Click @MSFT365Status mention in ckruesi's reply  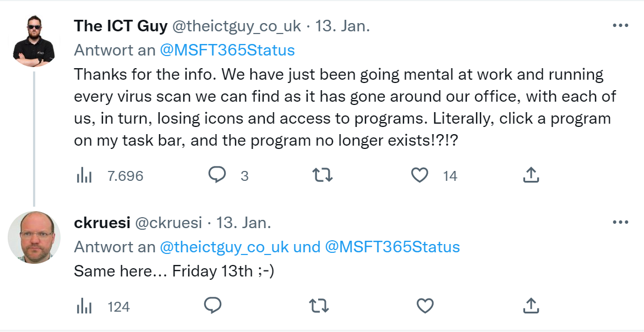click(x=392, y=247)
